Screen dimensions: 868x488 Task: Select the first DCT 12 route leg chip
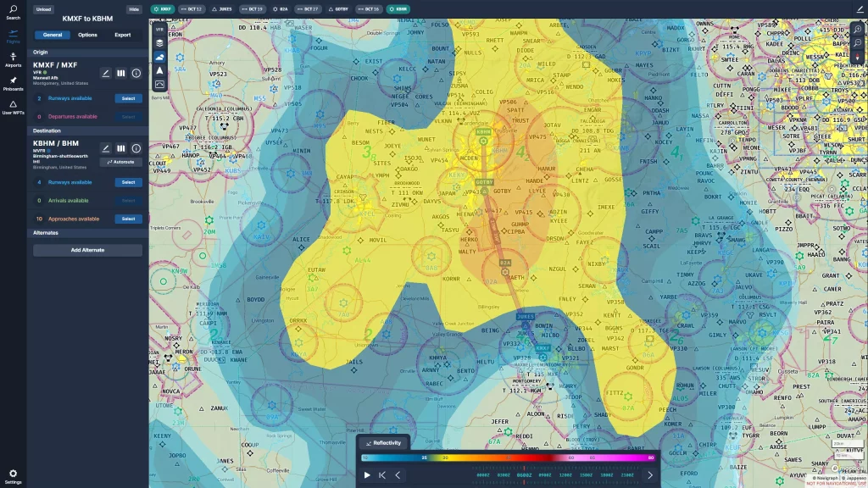(x=192, y=9)
